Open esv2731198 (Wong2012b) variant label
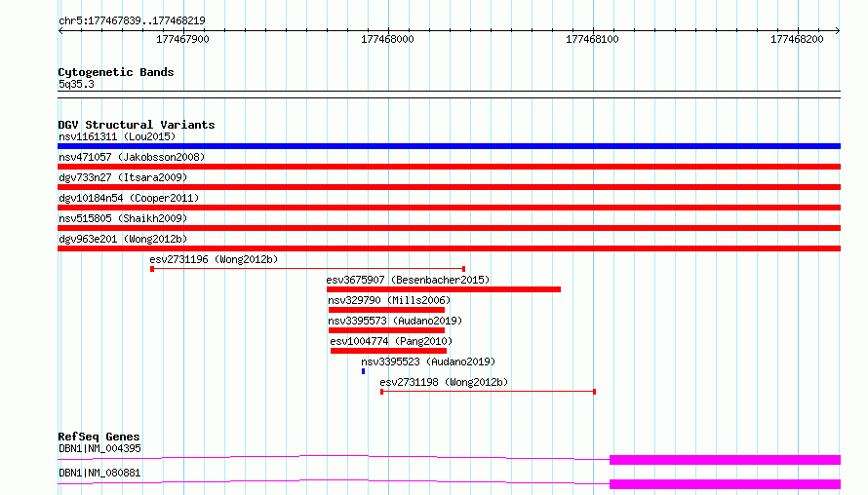Screen dimensions: 868x495 click(444, 382)
